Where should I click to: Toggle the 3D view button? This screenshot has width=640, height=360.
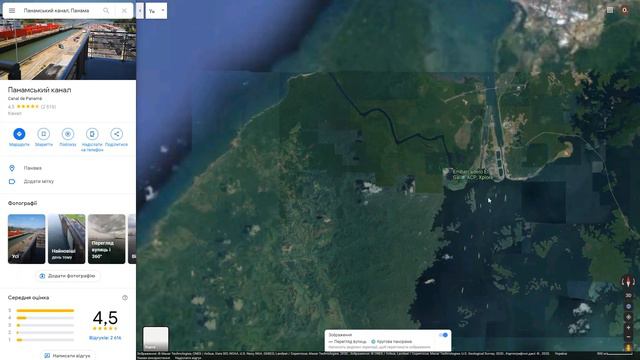click(x=628, y=296)
